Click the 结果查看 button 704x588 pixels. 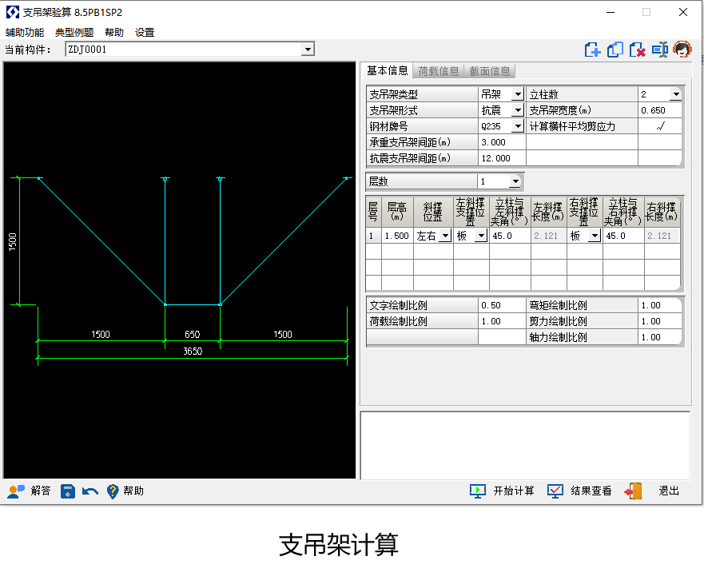[580, 491]
